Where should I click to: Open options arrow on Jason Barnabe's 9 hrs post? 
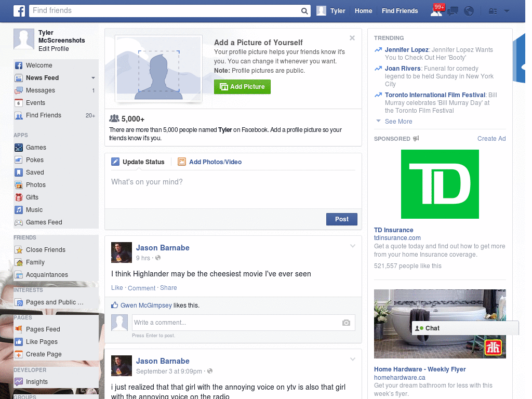coord(353,246)
